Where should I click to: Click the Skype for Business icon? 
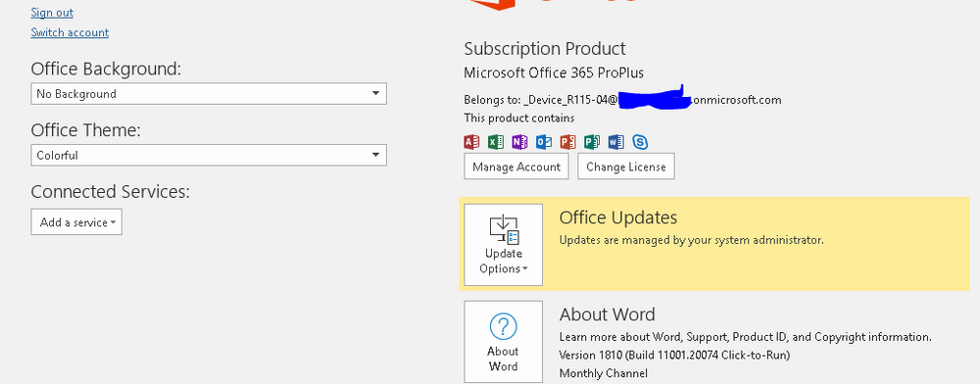pyautogui.click(x=639, y=142)
